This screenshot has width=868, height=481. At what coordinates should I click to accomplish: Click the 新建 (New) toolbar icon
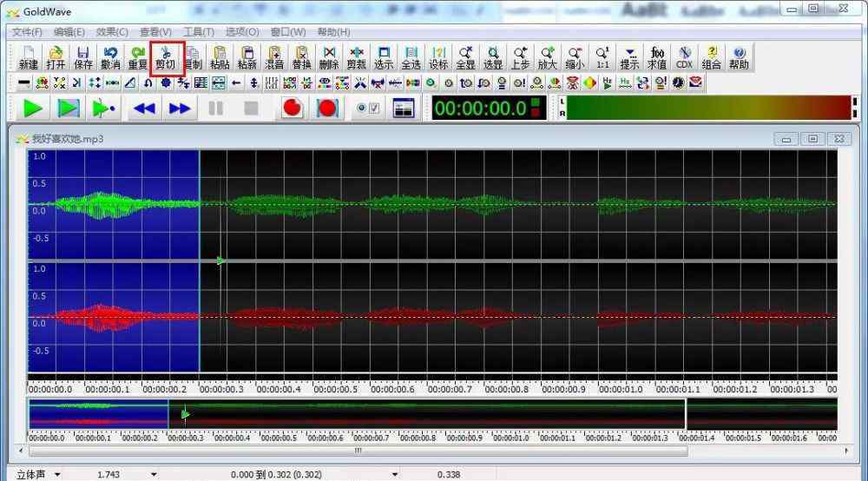[29, 57]
